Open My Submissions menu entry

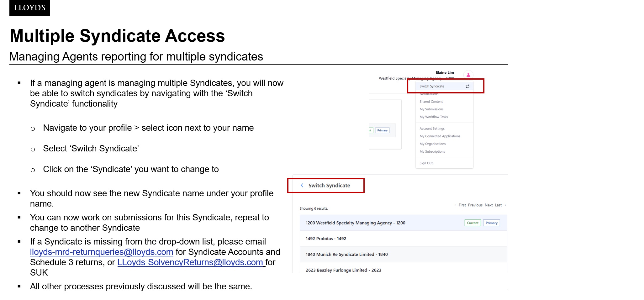[x=431, y=109]
